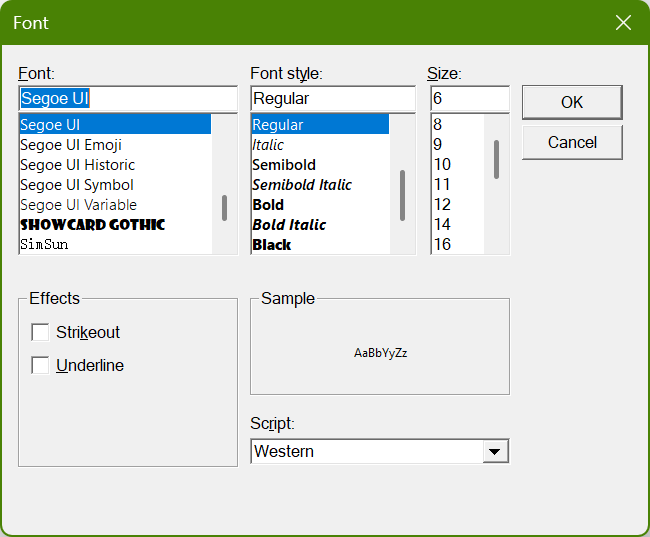
Task: Choose Semibold font style
Action: coord(320,165)
